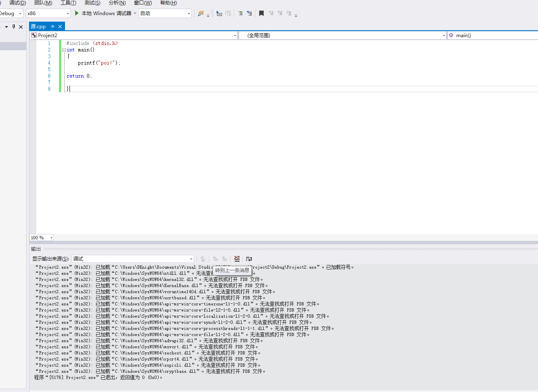
Task: Click the main() function cube icon
Action: pos(451,36)
